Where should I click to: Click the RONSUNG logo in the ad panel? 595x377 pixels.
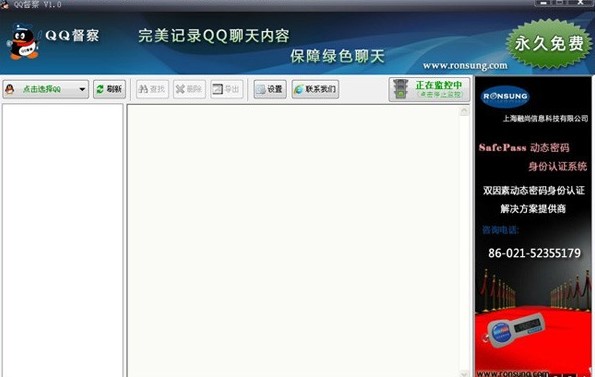click(x=505, y=97)
